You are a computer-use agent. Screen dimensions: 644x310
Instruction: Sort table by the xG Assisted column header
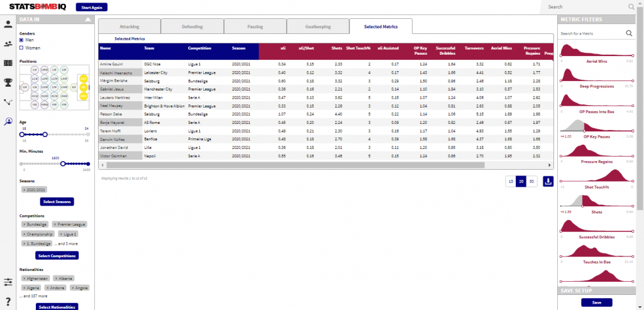click(387, 48)
